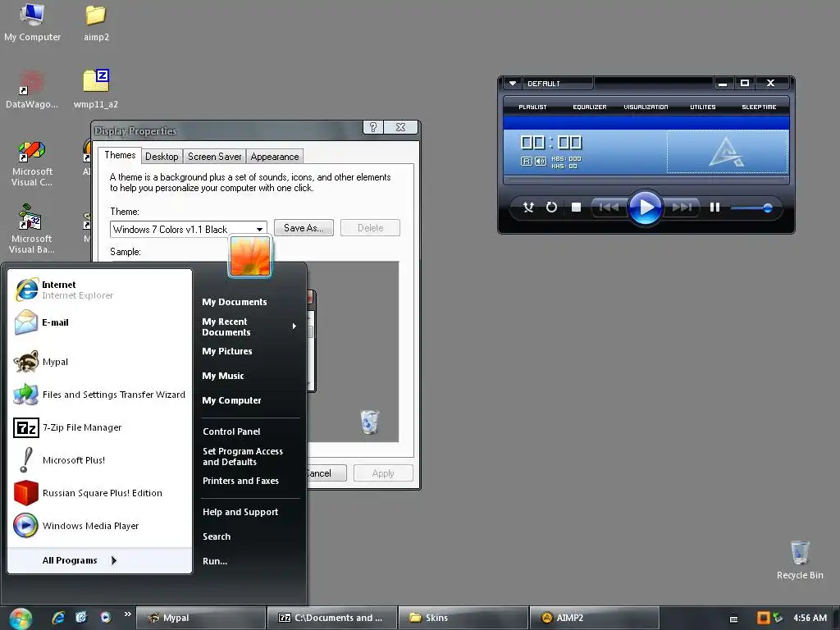The width and height of the screenshot is (840, 630).
Task: Click the Cancel button in Display Properties
Action: (326, 473)
